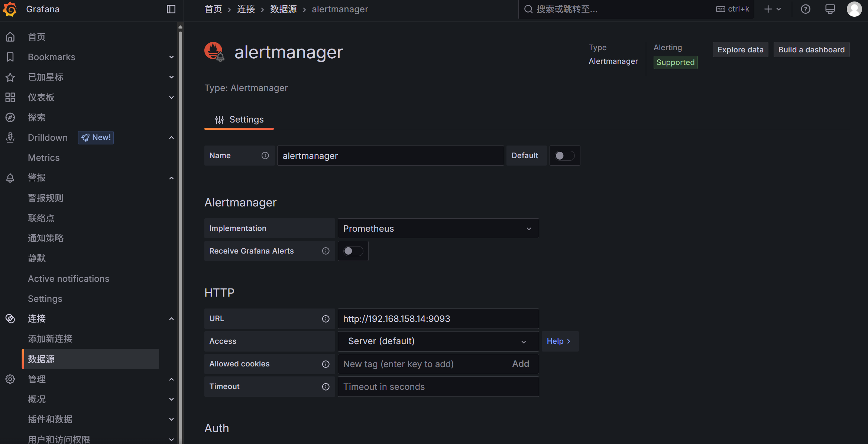Collapse the Connections (连接) section chevron
This screenshot has width=868, height=444.
pyautogui.click(x=171, y=319)
